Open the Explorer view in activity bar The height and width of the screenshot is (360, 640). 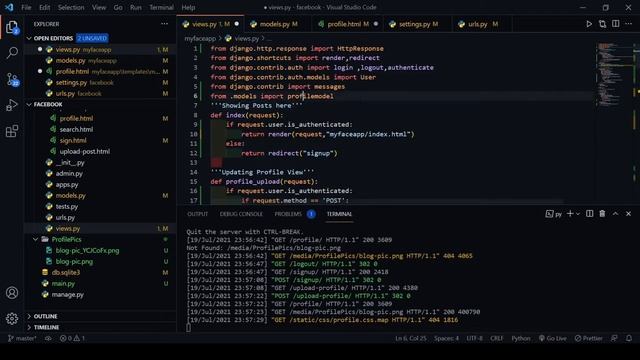click(x=12, y=27)
